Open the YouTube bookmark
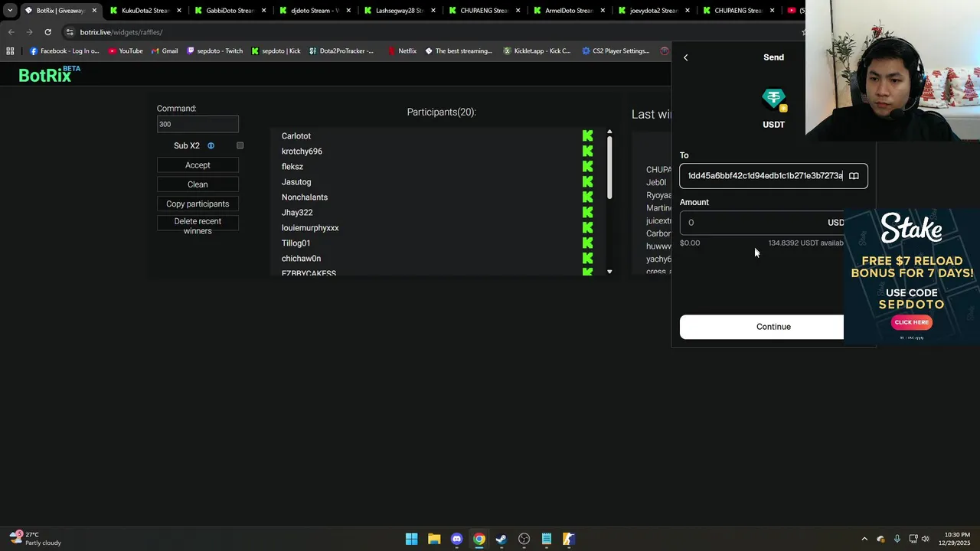 [x=126, y=51]
